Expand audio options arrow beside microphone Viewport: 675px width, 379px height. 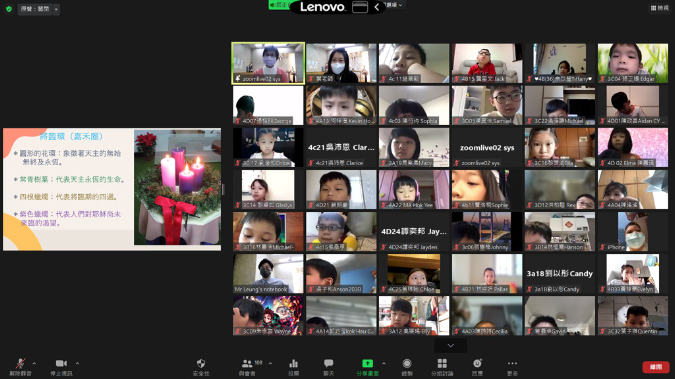click(34, 363)
